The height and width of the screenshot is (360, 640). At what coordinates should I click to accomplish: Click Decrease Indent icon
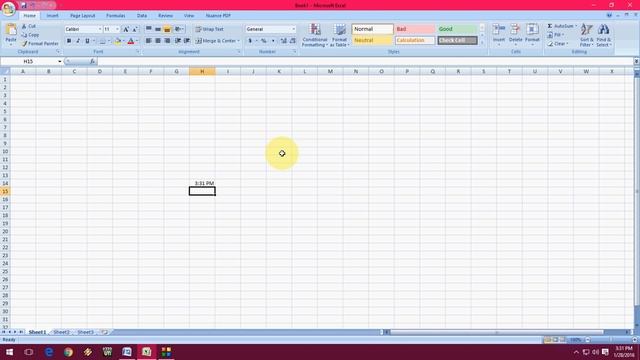point(178,41)
